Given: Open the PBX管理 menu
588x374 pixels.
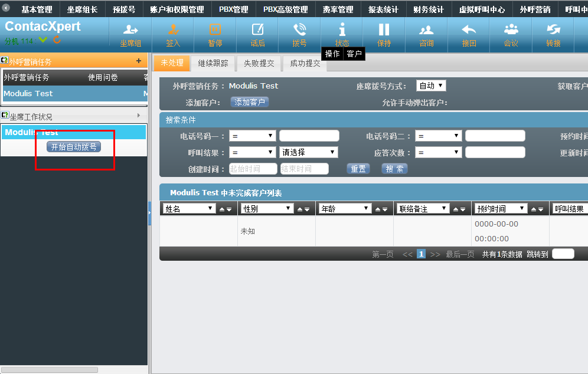Looking at the screenshot, I should point(234,9).
